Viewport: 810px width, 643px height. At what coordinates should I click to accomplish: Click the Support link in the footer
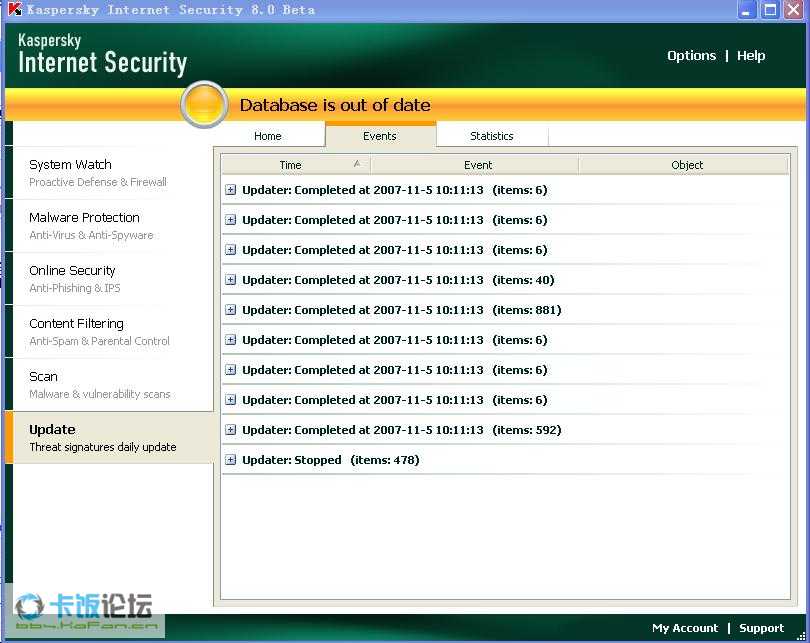[x=761, y=628]
